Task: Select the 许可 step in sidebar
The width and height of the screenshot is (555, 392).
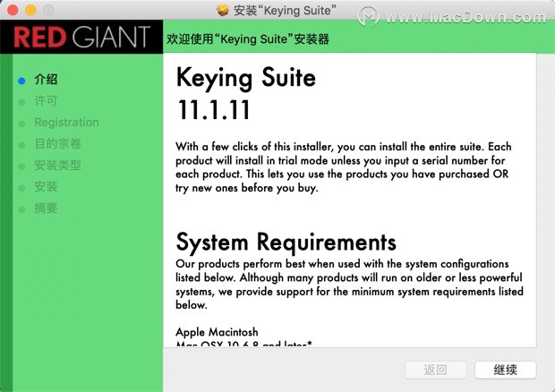Action: click(x=46, y=101)
